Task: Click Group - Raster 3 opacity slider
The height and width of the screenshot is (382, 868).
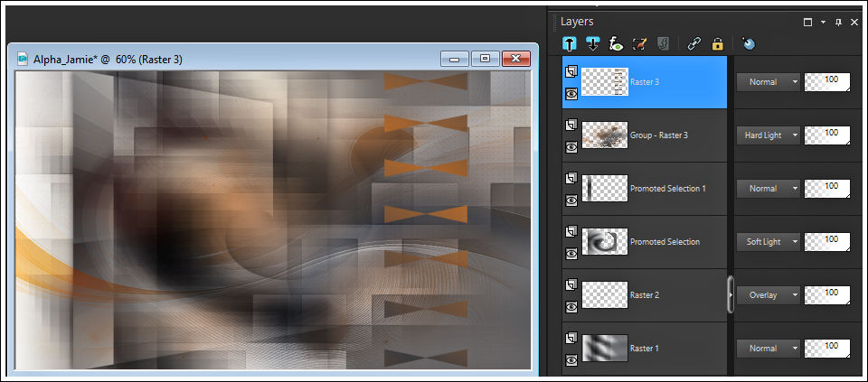Action: coord(827,135)
